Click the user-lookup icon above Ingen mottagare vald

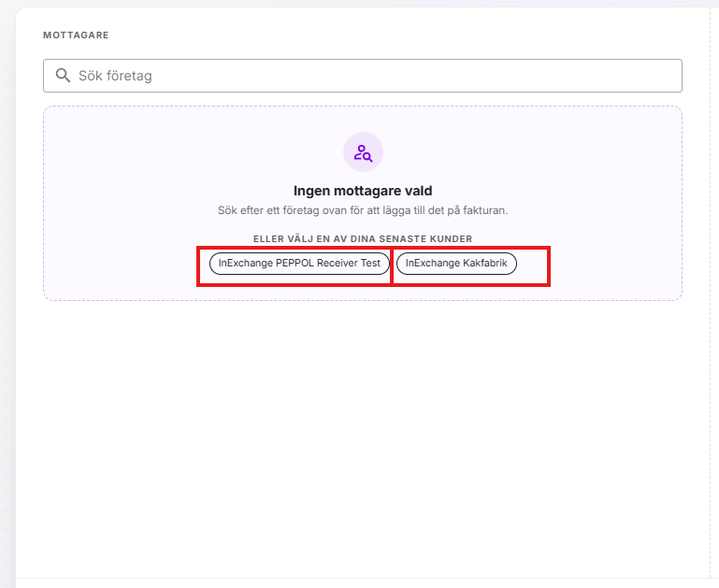pos(363,153)
